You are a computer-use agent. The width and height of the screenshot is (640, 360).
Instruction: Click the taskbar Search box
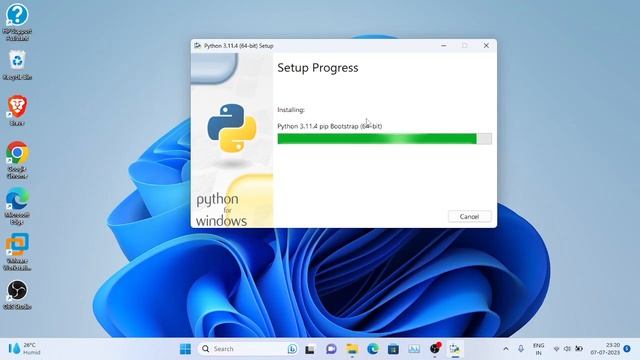click(x=248, y=349)
